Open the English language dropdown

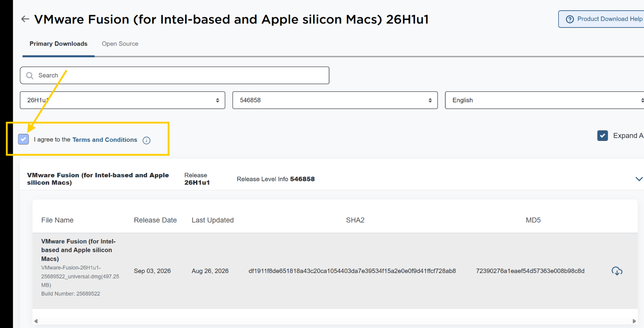pos(544,100)
